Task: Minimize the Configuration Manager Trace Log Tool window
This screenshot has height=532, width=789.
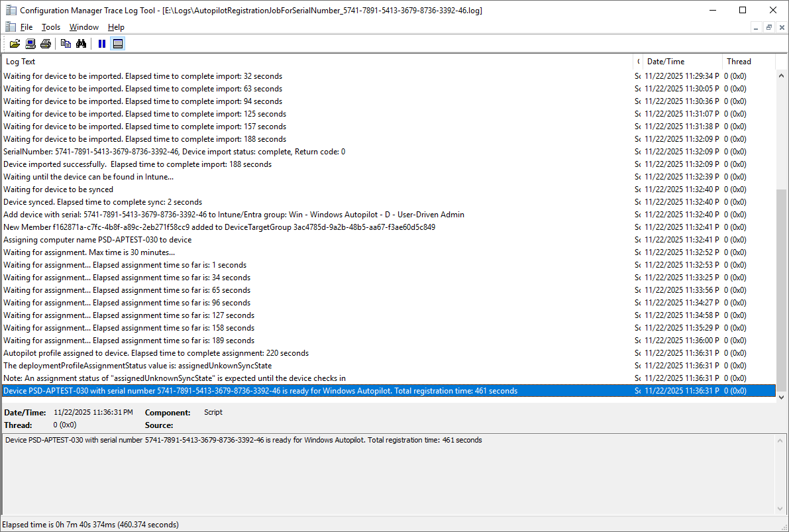Action: pos(713,10)
